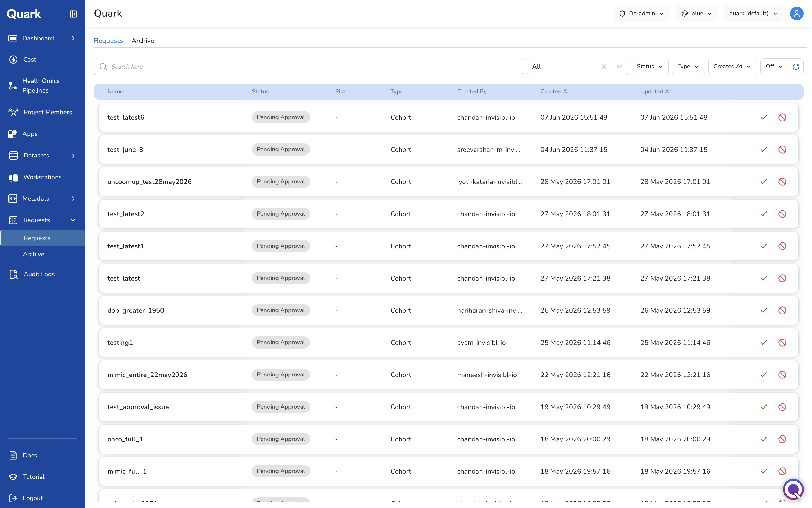The image size is (812, 508).
Task: Click the Status column header
Action: (x=260, y=91)
